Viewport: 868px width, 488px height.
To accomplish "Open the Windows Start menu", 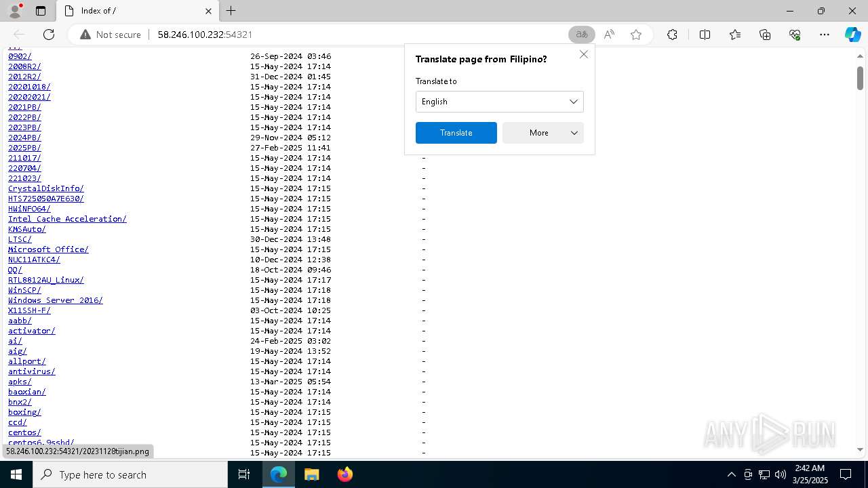I will point(16,474).
